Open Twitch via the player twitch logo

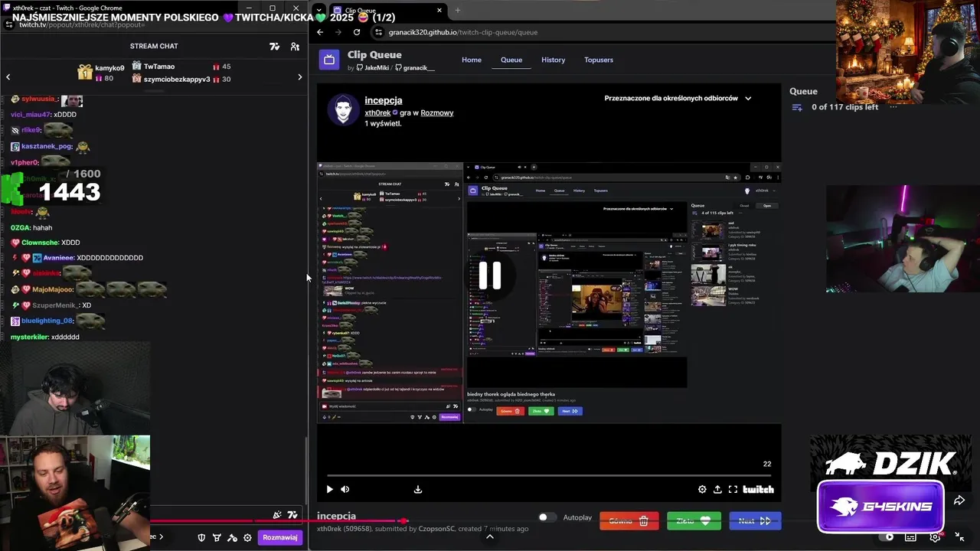(758, 489)
